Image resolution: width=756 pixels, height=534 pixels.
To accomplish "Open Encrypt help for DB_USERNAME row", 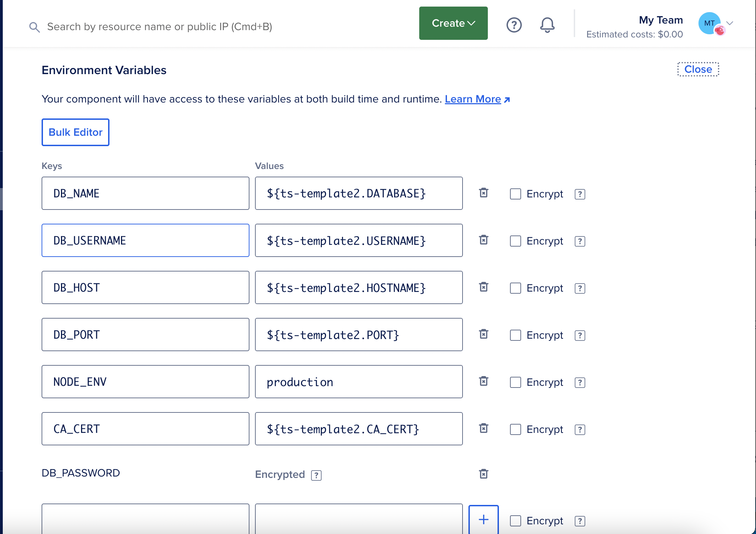I will [x=580, y=241].
